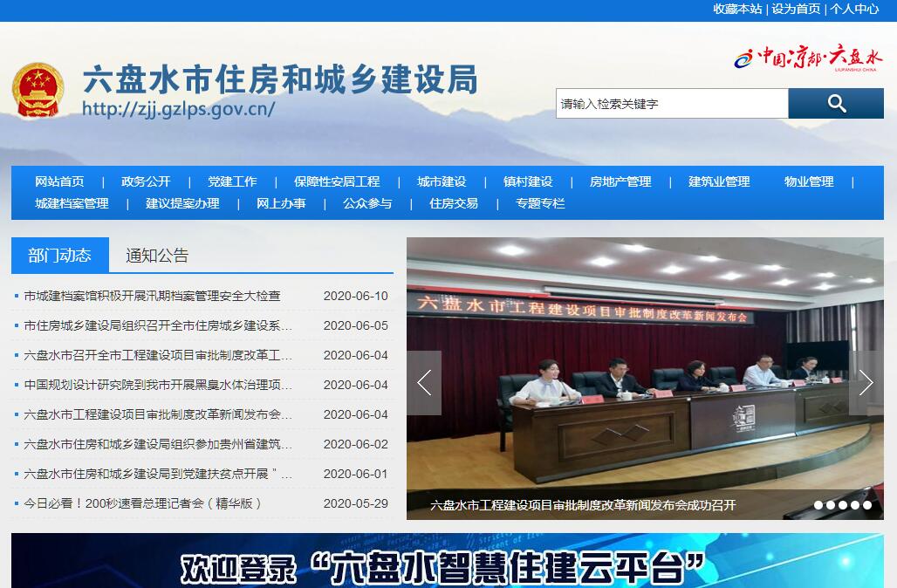Open the 物业管理 menu item

809,181
